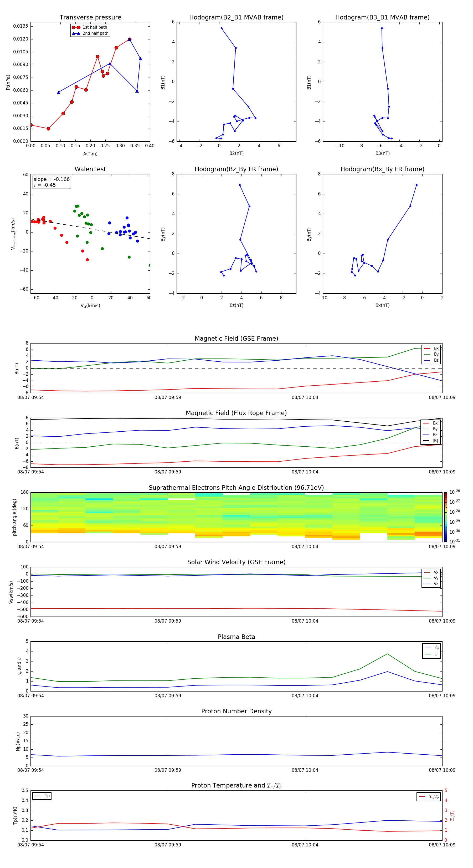Screen dimensions: 473x868
Task: Select 'Vx' in the Solar Wind legend
Action: click(431, 572)
